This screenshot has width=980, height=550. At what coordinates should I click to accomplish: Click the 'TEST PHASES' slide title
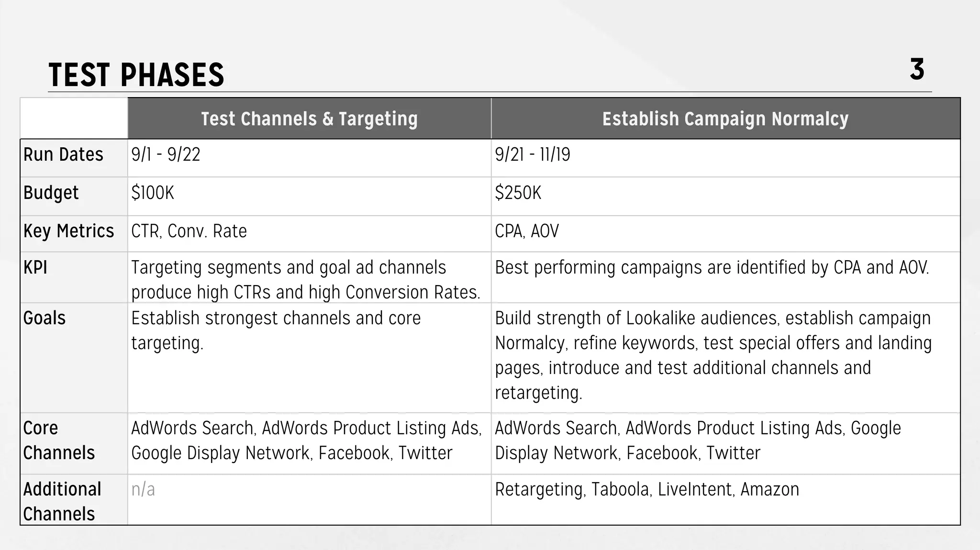pos(136,75)
